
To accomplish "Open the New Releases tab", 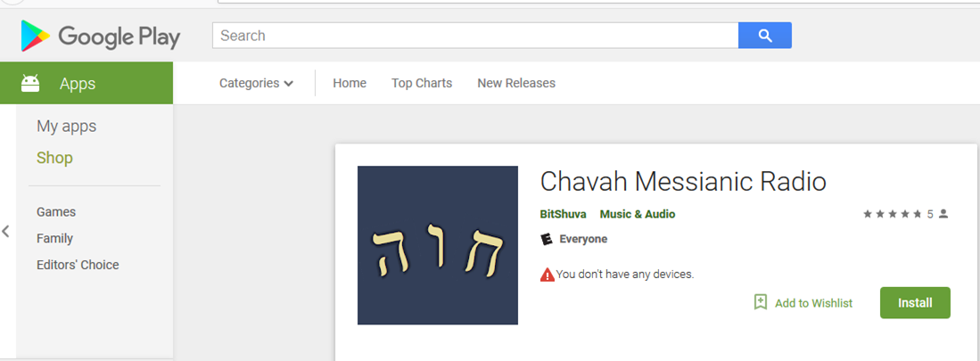I will (x=516, y=83).
